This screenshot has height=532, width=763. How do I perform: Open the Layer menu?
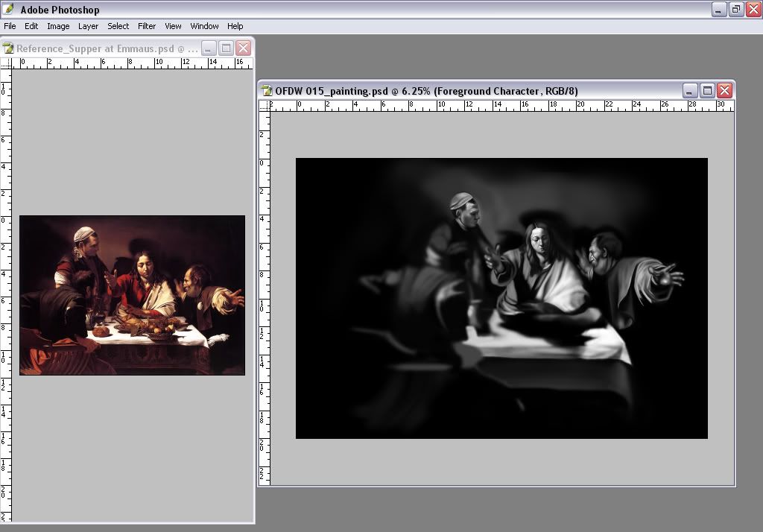coord(88,26)
